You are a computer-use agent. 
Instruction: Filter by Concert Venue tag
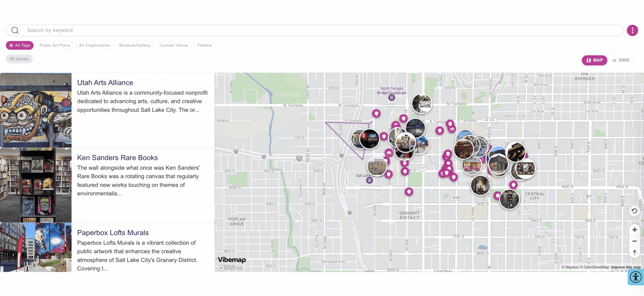tap(174, 45)
